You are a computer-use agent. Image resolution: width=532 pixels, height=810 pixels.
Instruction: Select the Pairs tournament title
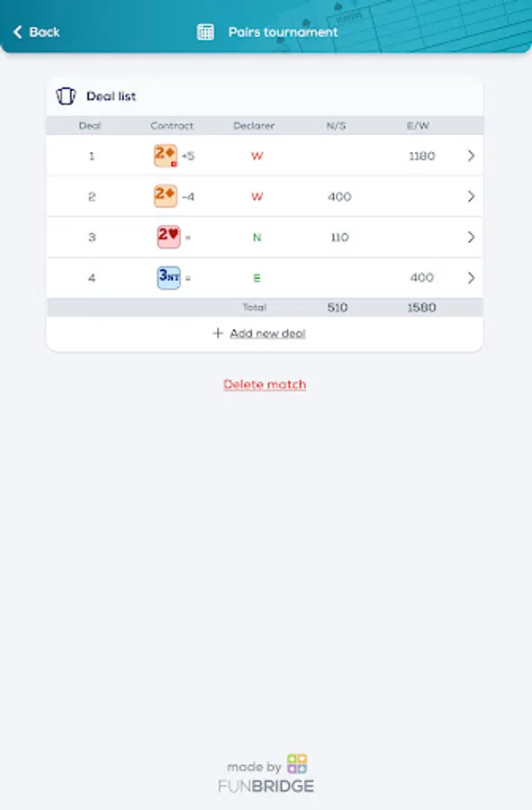click(x=286, y=31)
